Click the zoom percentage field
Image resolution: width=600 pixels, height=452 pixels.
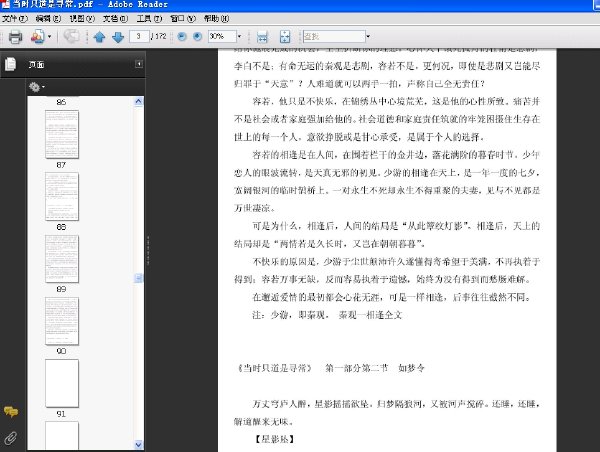pos(222,36)
